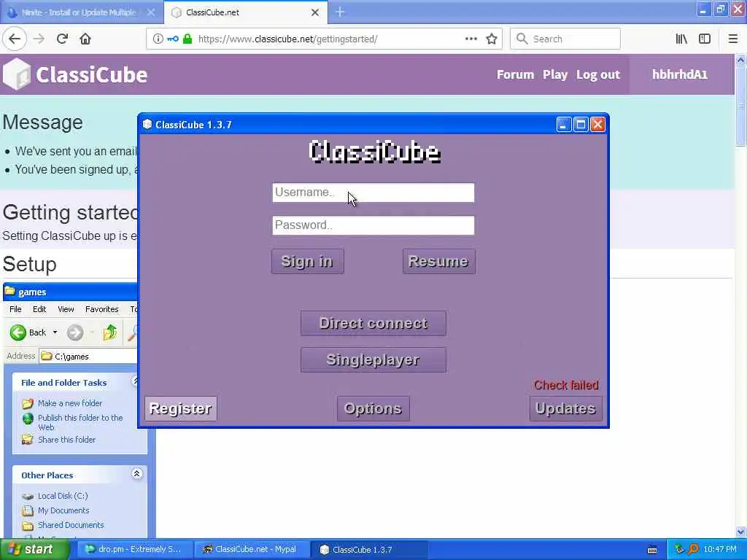Click the Direct connect button
Viewport: 747px width, 560px height.
(x=373, y=323)
